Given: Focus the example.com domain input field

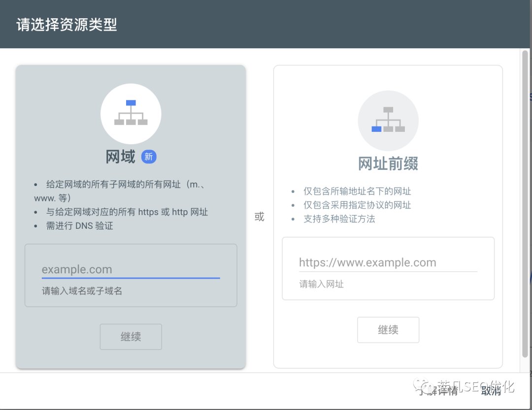Looking at the screenshot, I should (x=131, y=270).
